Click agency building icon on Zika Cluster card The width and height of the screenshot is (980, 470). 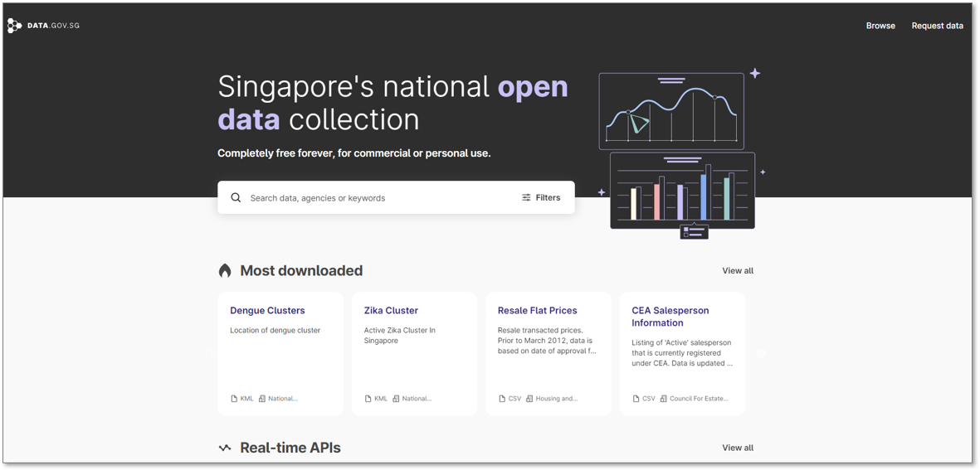397,398
